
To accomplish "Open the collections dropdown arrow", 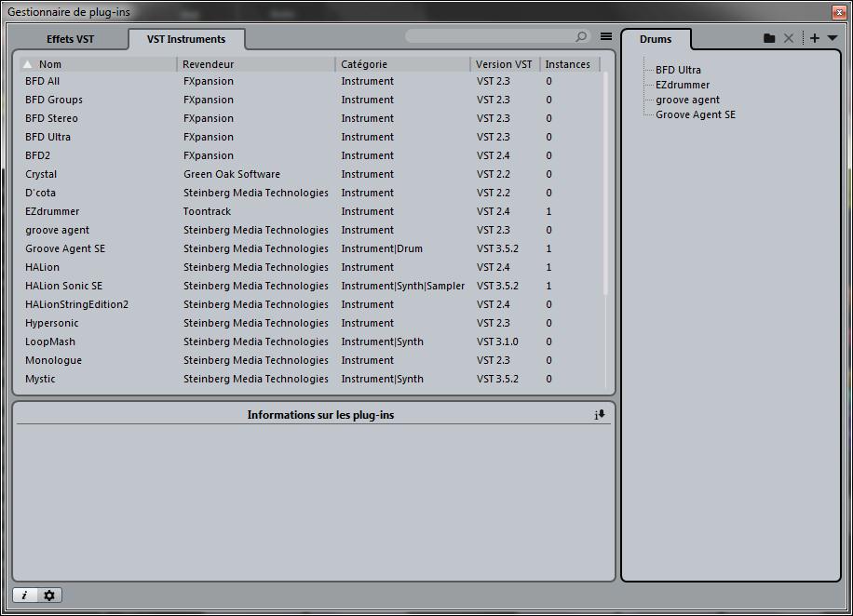I will (x=833, y=38).
